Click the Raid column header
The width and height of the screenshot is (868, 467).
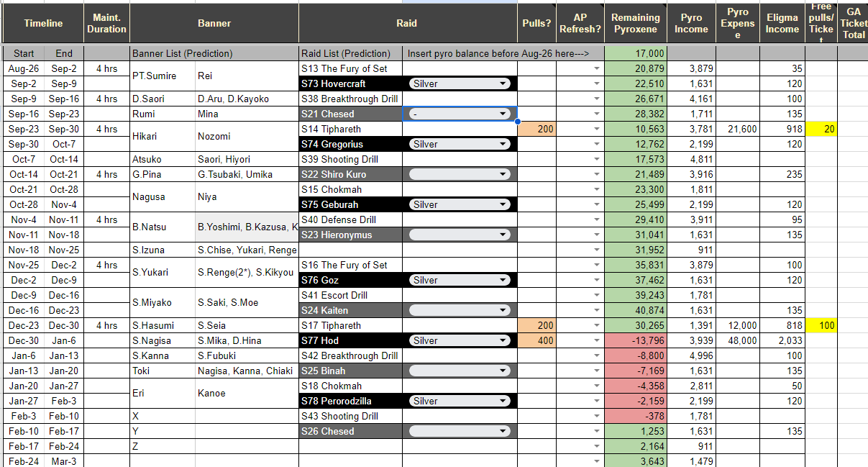tap(407, 23)
